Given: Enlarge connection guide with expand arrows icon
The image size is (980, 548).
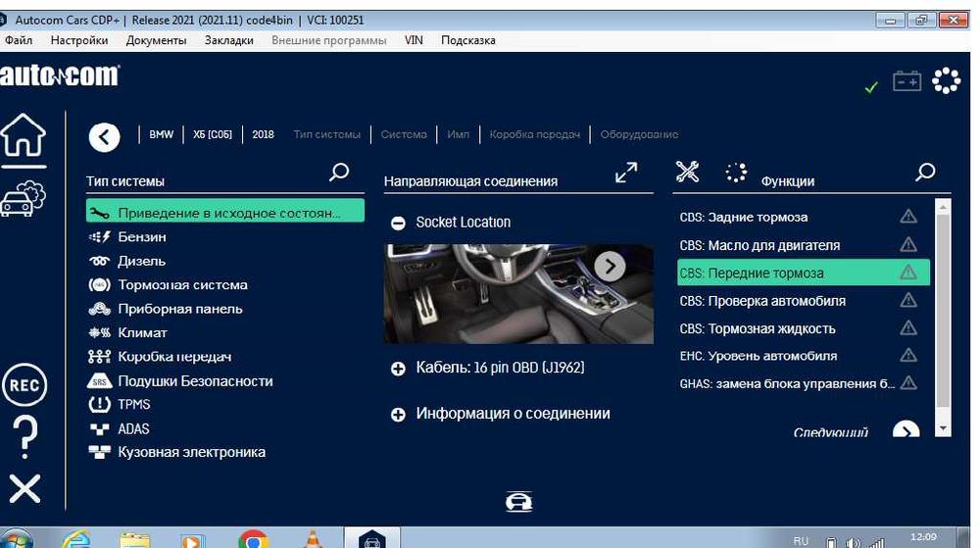Looking at the screenshot, I should click(626, 173).
